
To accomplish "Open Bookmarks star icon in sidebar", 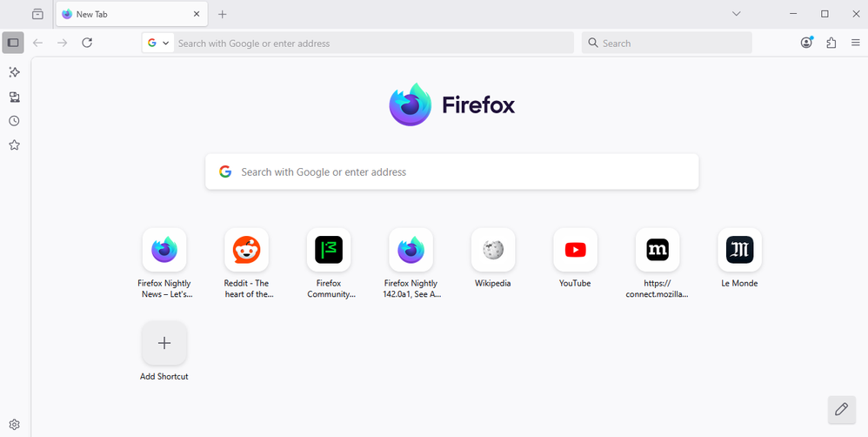I will pyautogui.click(x=15, y=145).
